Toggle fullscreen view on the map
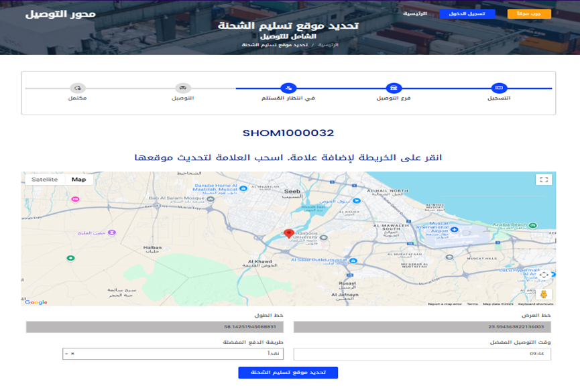The height and width of the screenshot is (392, 580). (x=544, y=180)
